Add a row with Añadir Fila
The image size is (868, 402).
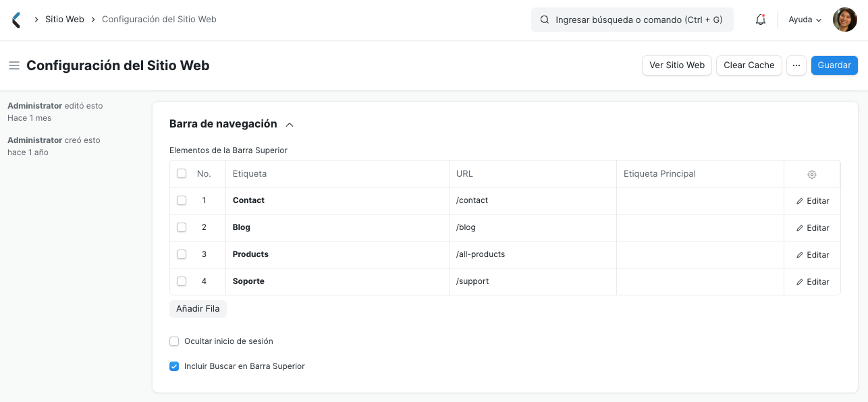pyautogui.click(x=198, y=308)
